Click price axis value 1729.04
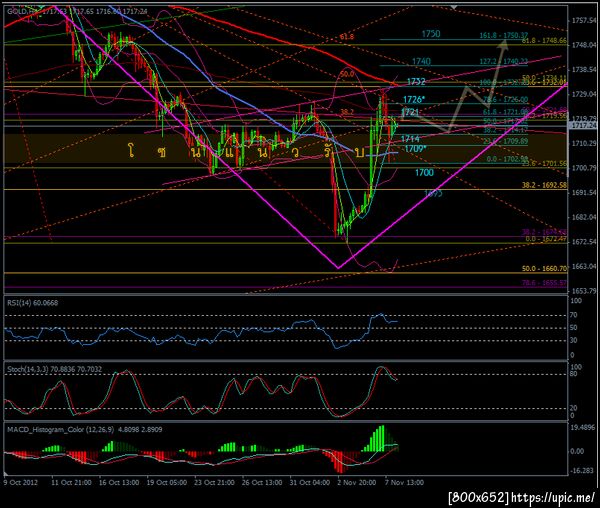 (584, 94)
